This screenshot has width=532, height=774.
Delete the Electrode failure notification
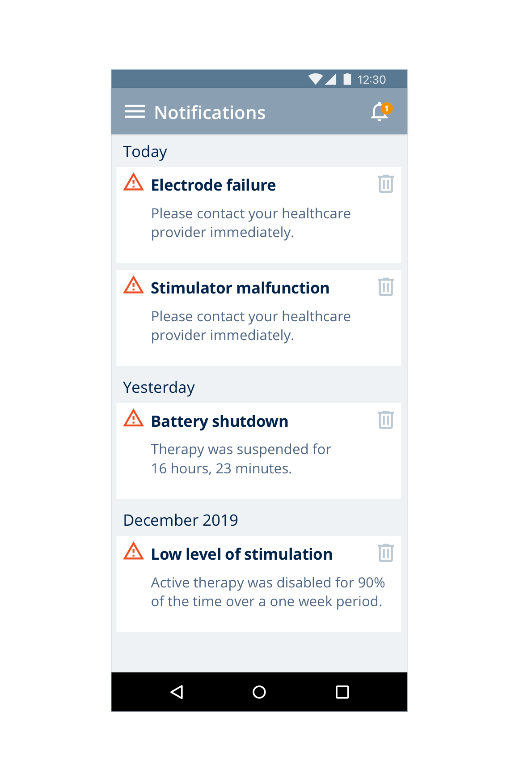coord(385,184)
